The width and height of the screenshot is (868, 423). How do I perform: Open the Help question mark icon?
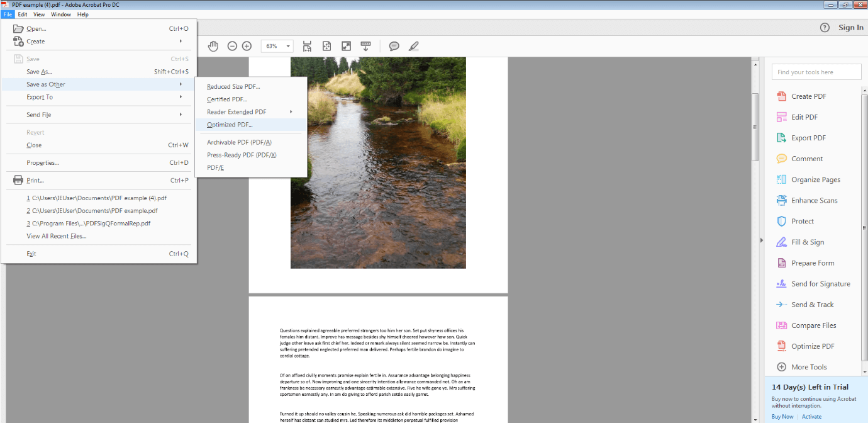click(x=825, y=28)
